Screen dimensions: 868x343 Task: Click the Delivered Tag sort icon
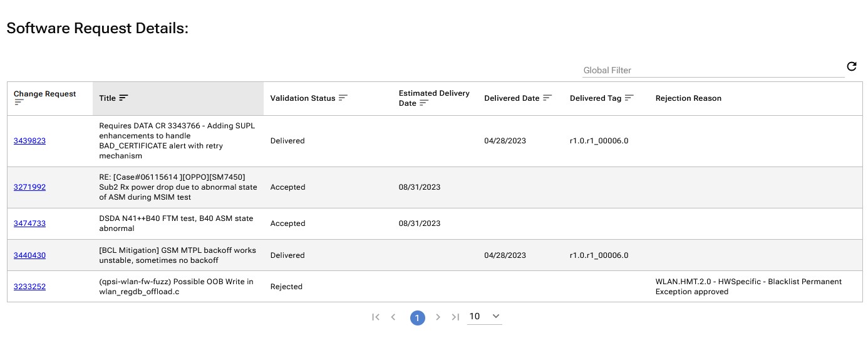click(629, 98)
